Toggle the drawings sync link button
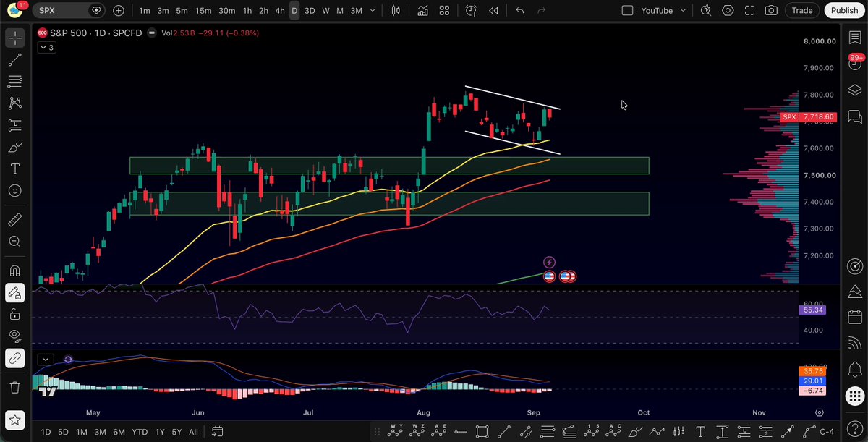 [15, 358]
